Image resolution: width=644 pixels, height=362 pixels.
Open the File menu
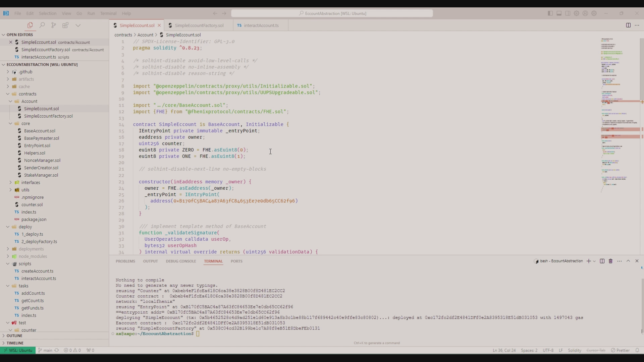(17, 13)
